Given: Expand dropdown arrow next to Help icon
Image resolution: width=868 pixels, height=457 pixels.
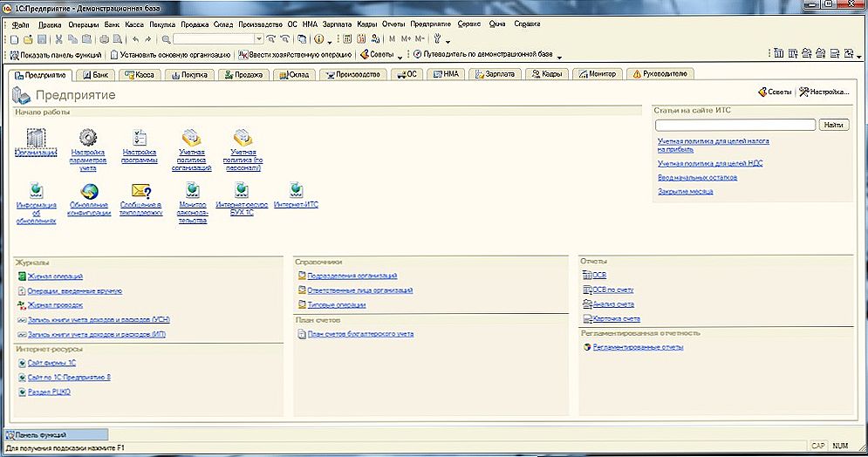Looking at the screenshot, I should point(330,41).
